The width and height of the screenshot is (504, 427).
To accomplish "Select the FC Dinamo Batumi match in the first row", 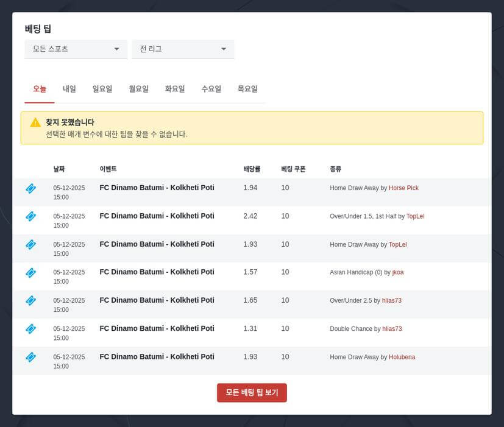I will [x=157, y=188].
